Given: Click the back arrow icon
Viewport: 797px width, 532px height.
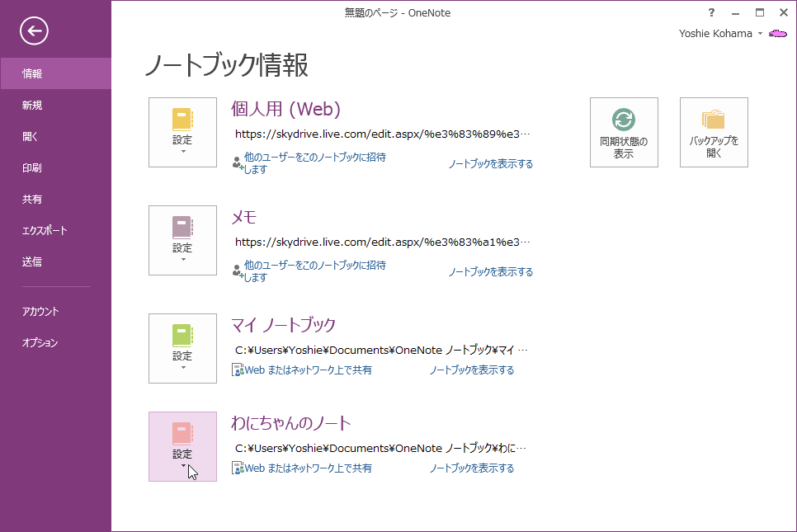Looking at the screenshot, I should [35, 31].
